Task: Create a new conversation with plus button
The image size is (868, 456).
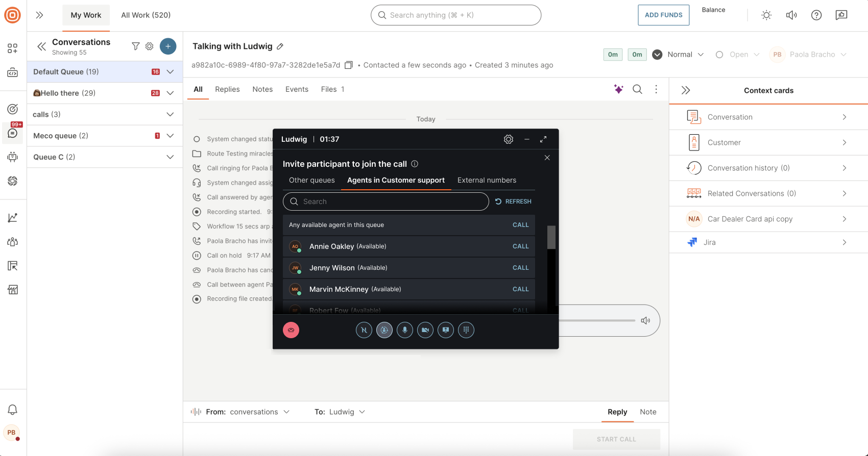Action: pyautogui.click(x=168, y=46)
